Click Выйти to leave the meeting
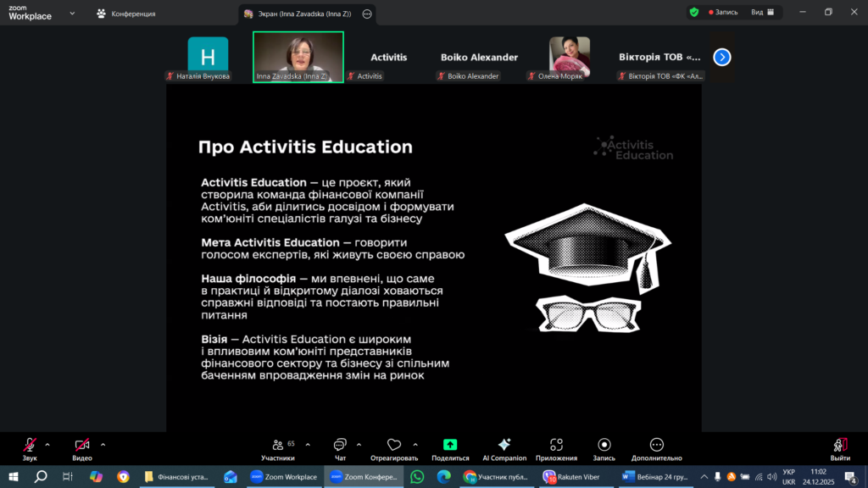868x488 pixels. pyautogui.click(x=840, y=448)
